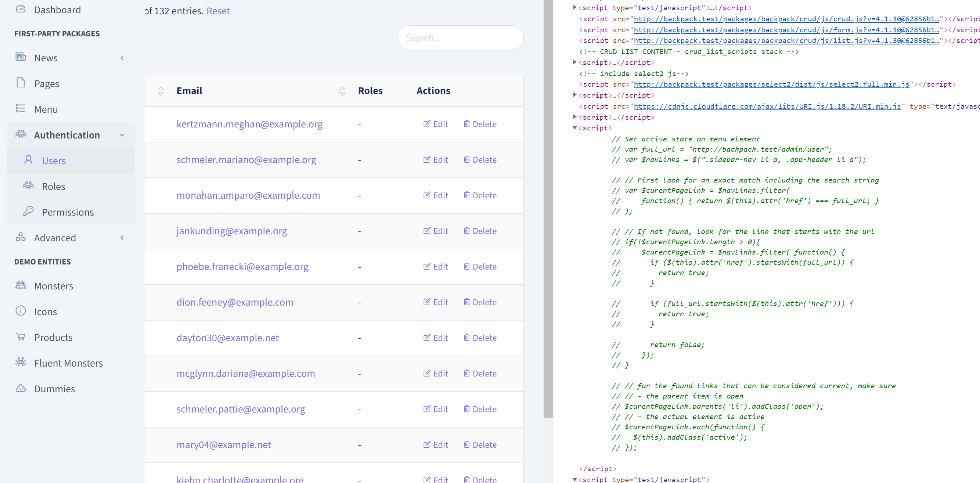Collapse the Authentication section chevron
Viewport: 980px width, 483px height.
coord(122,135)
